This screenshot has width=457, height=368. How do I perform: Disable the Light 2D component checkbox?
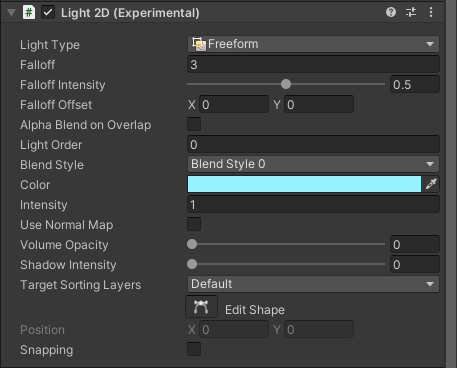(48, 13)
